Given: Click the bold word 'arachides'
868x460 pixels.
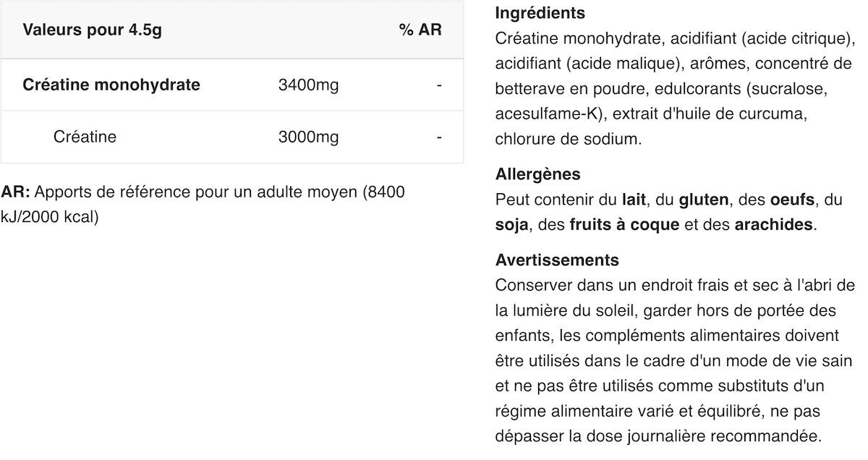Looking at the screenshot, I should tap(773, 225).
